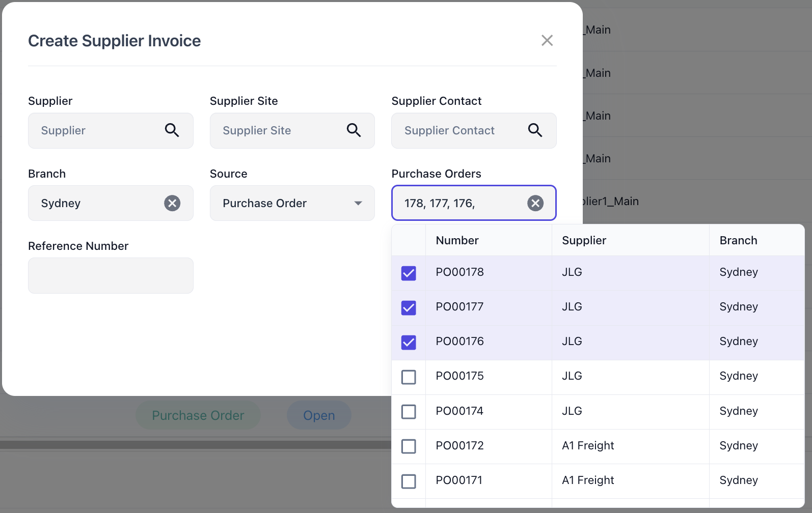Click the Supplier field search icon
This screenshot has height=513, width=812.
pyautogui.click(x=172, y=130)
